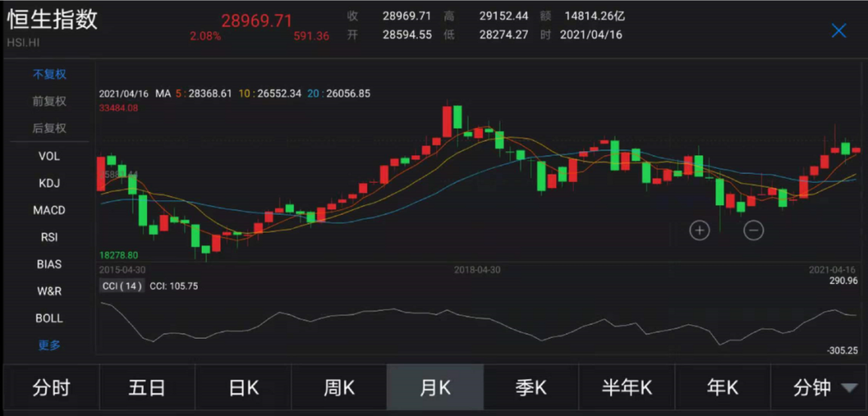
Task: Zoom in with the plus circle icon
Action: tap(700, 230)
